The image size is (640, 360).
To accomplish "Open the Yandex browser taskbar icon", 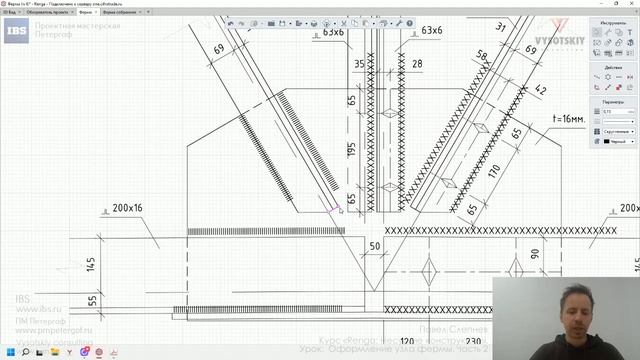I will coord(69,352).
